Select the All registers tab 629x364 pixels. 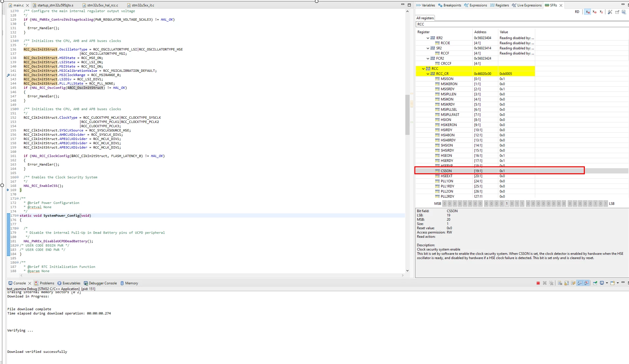point(425,18)
